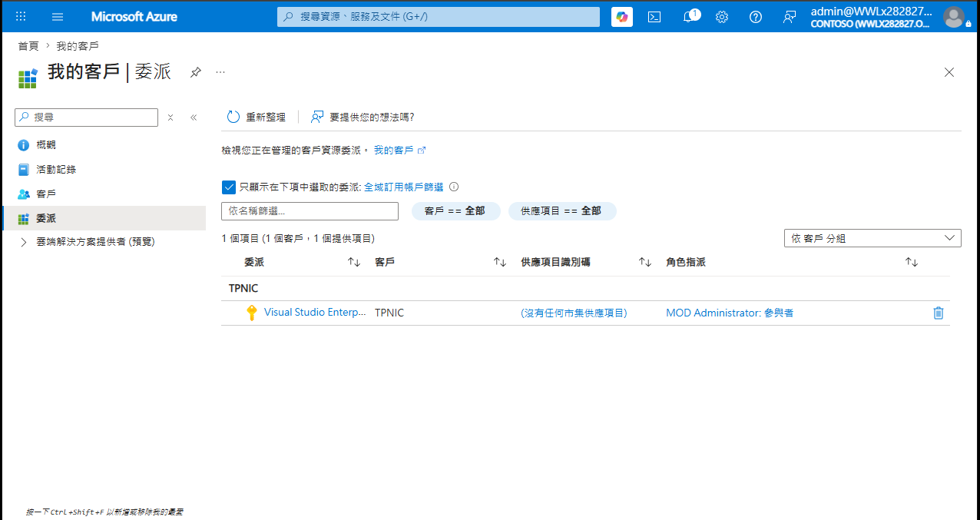The width and height of the screenshot is (980, 520).
Task: Open portal settings gear
Action: click(x=722, y=16)
